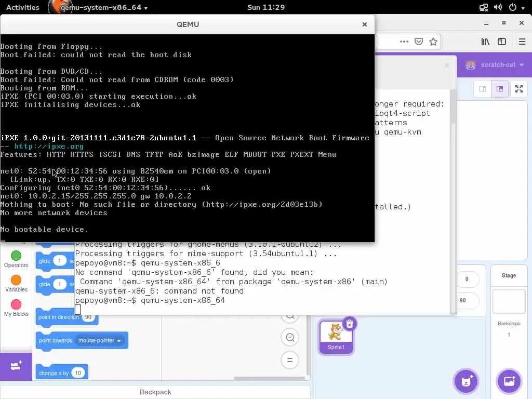
Task: Close the QEMU window
Action: point(364,24)
